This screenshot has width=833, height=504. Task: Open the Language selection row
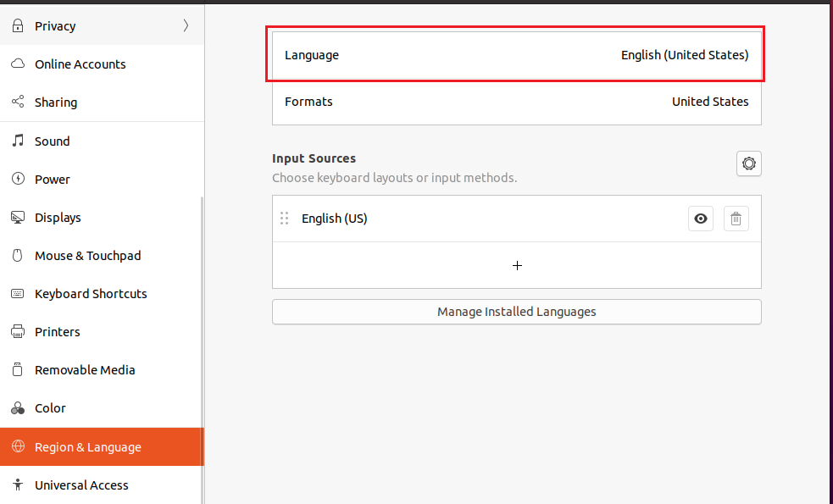[516, 55]
